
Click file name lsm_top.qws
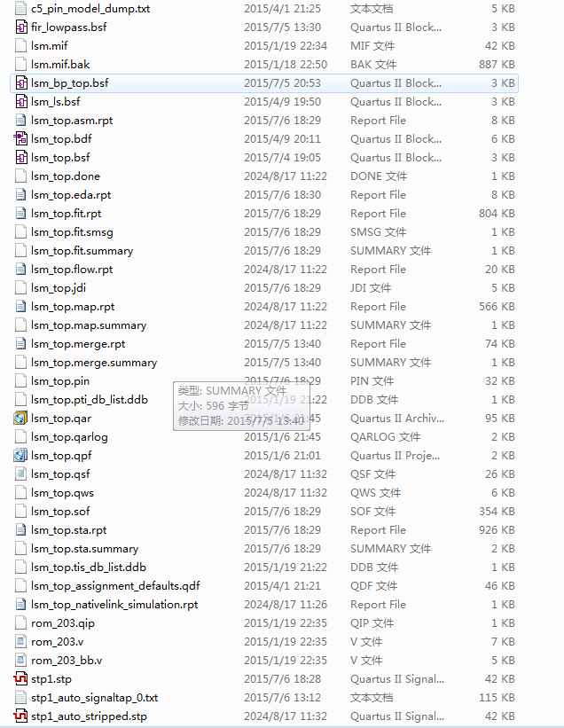click(63, 493)
